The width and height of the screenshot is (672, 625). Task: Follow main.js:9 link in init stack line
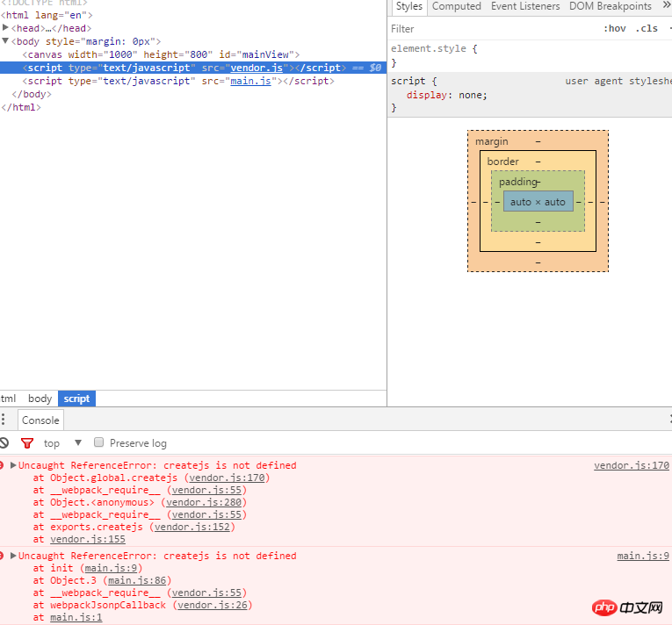click(111, 568)
